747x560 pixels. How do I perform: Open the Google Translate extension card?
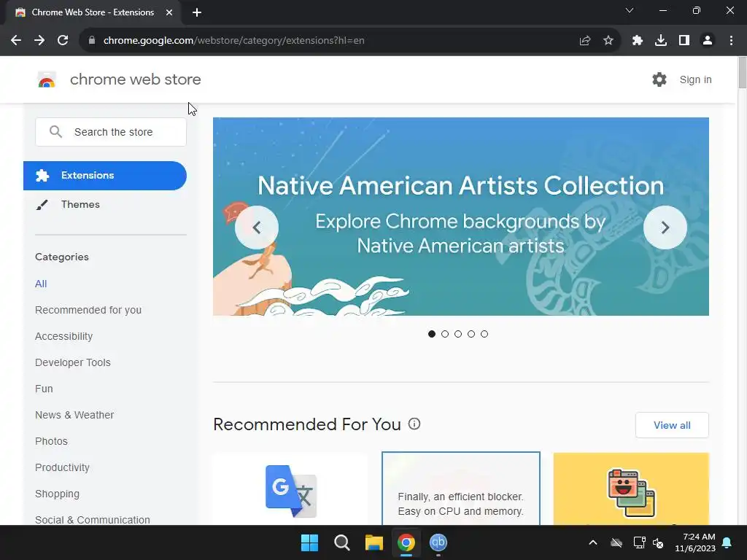point(290,489)
